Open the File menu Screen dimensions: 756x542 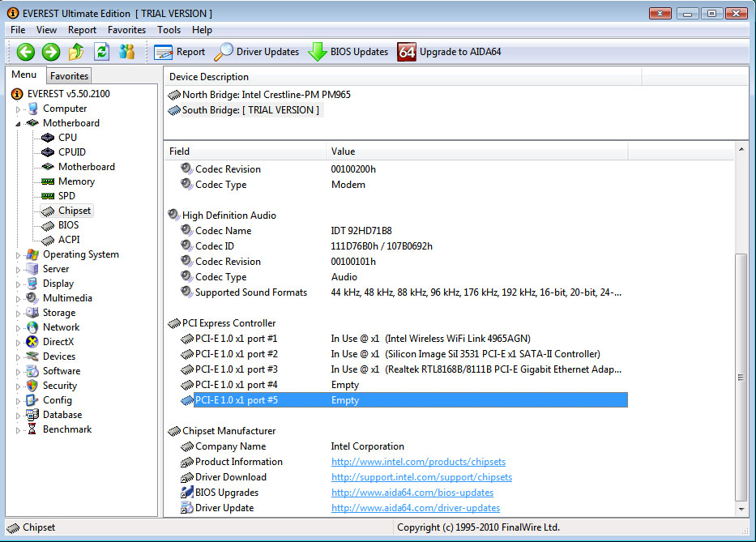click(x=18, y=30)
